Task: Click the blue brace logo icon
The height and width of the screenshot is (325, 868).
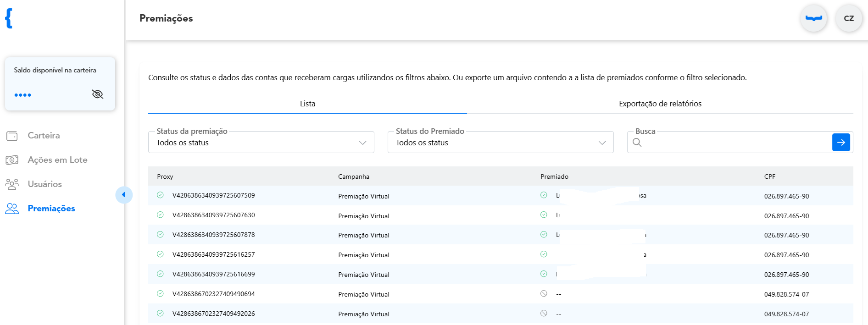Action: [9, 18]
